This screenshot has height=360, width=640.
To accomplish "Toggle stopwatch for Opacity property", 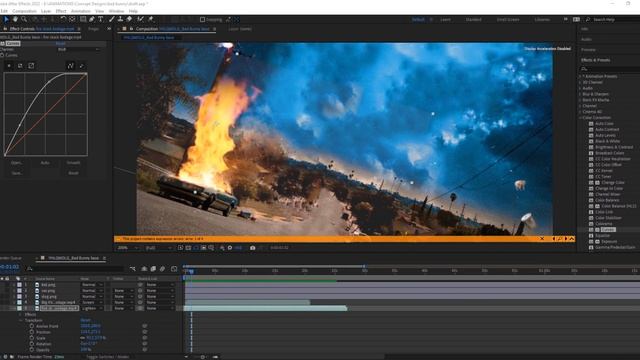I will (32, 349).
